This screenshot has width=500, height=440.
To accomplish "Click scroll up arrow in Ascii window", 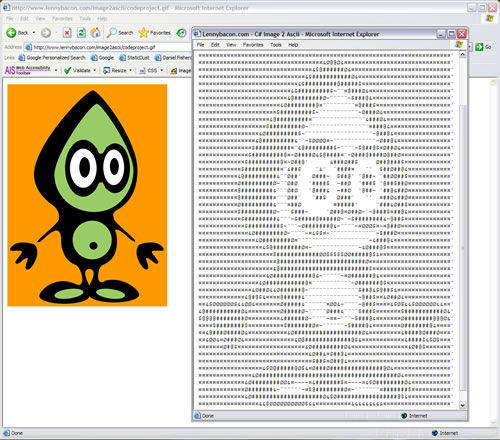I will 463,55.
